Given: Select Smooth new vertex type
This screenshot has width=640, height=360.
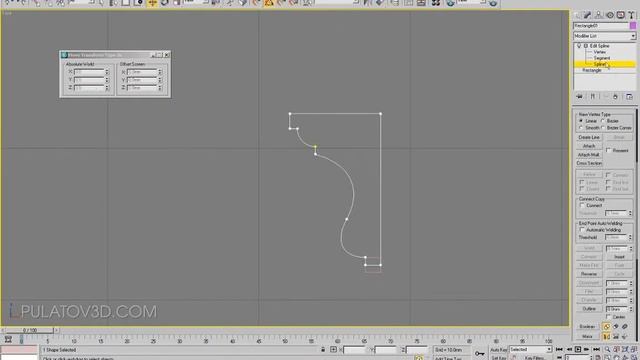Looking at the screenshot, I should 581,128.
